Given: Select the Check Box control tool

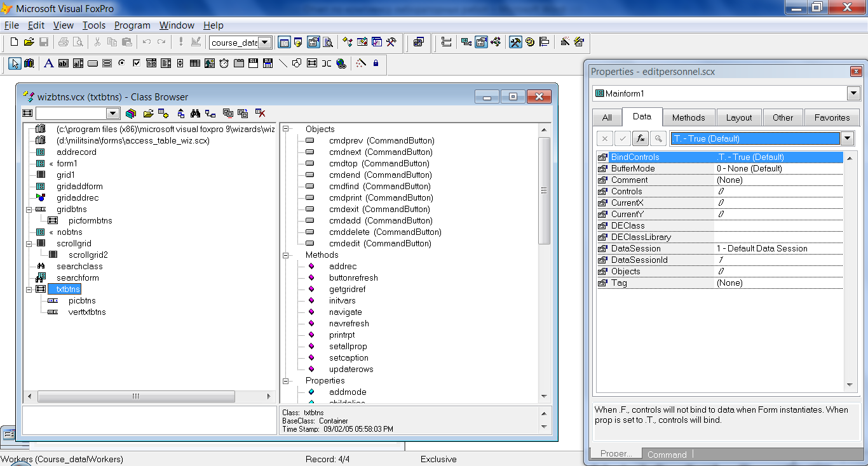Looking at the screenshot, I should 136,63.
